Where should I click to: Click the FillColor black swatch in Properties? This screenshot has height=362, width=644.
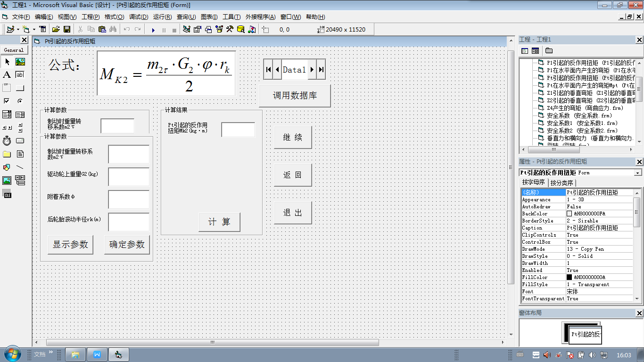point(569,277)
